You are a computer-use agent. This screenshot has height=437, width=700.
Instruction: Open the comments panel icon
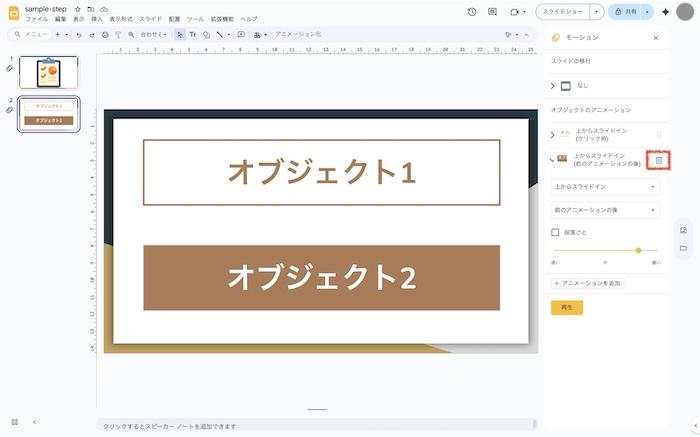click(x=492, y=12)
